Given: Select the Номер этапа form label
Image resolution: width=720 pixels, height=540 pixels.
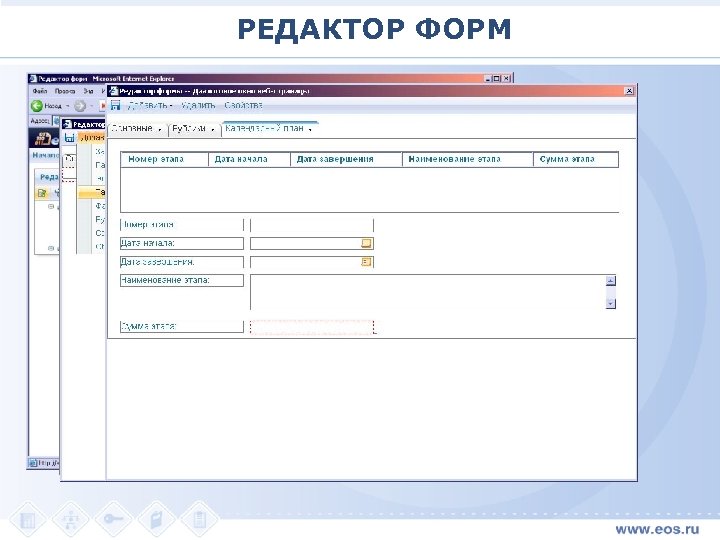Looking at the screenshot, I should (182, 225).
